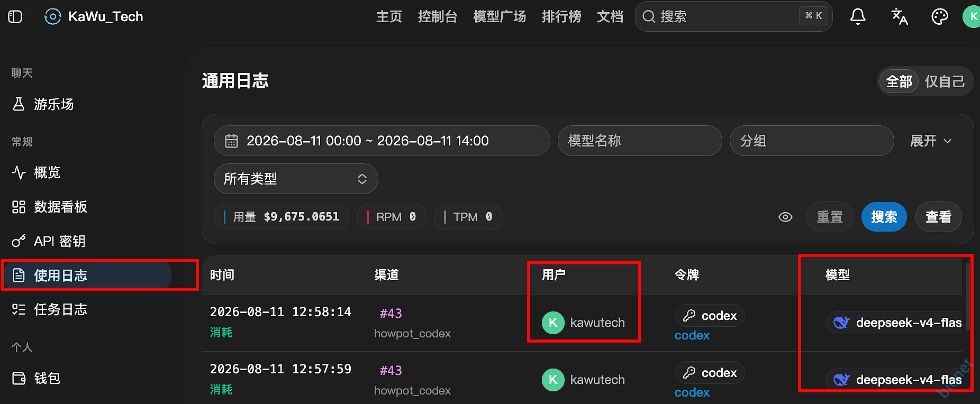
Task: Click the RPM 0 badge
Action: pyautogui.click(x=392, y=217)
